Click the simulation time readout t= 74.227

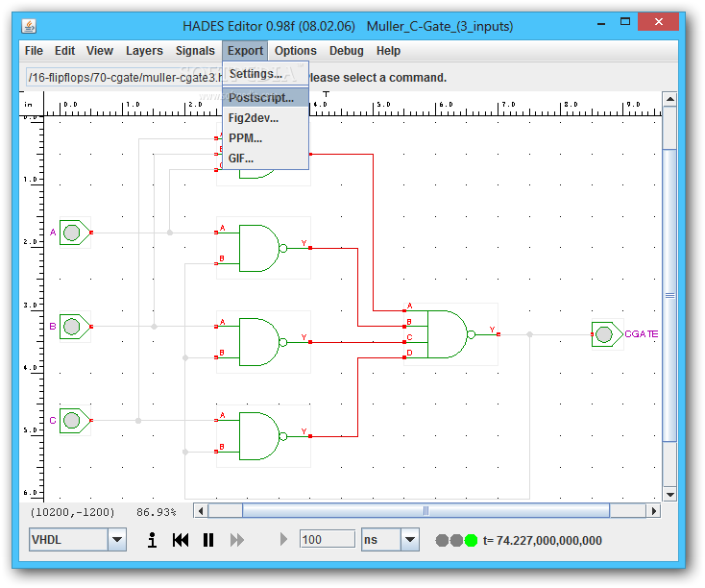pyautogui.click(x=543, y=540)
